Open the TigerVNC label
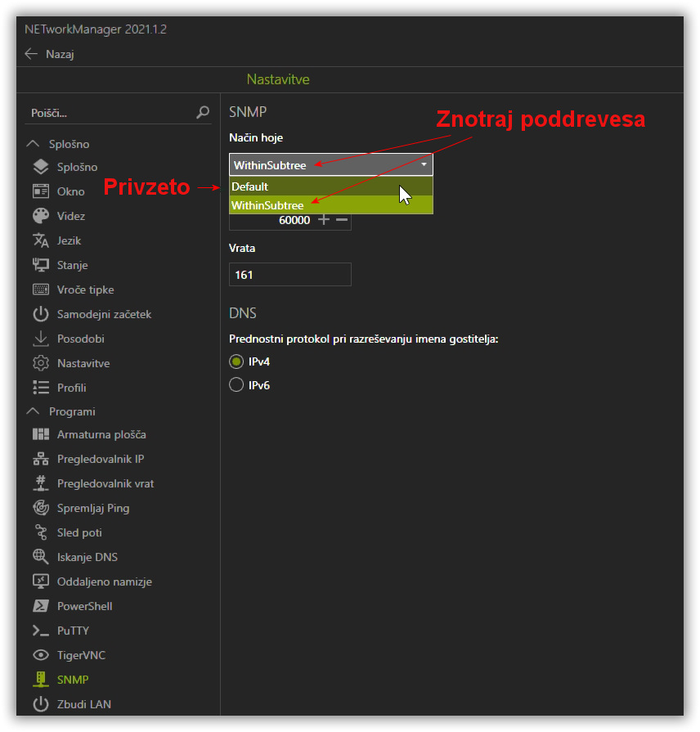 [x=81, y=655]
